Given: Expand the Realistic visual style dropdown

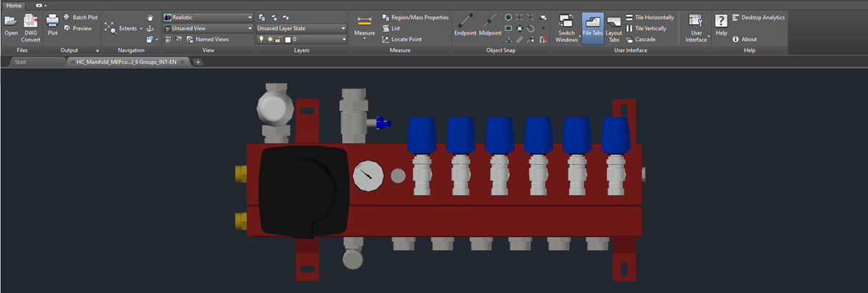Looking at the screenshot, I should click(x=207, y=17).
